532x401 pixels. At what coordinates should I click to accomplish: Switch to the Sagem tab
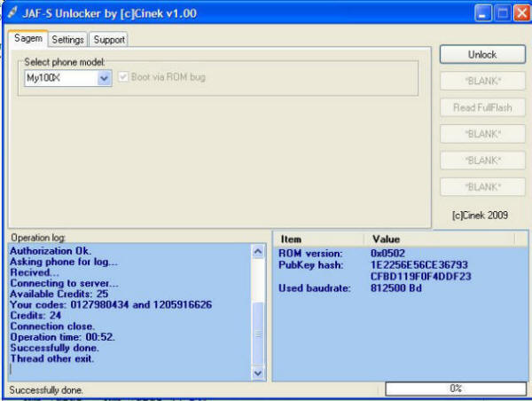pos(28,38)
